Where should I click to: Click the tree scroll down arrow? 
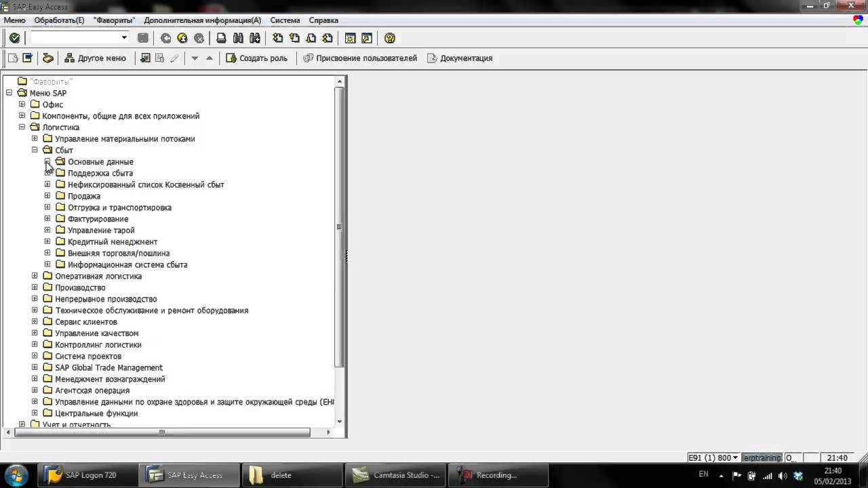pos(340,421)
